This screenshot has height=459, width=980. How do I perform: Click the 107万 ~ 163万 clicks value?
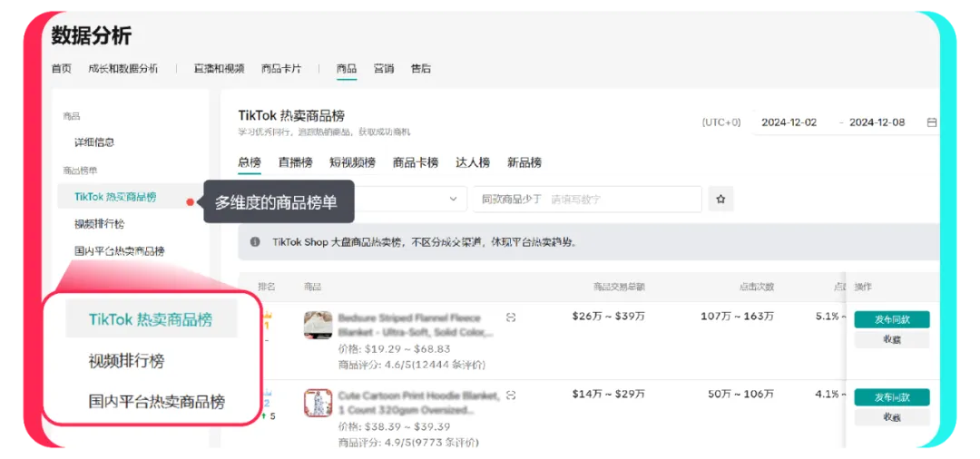tap(738, 317)
